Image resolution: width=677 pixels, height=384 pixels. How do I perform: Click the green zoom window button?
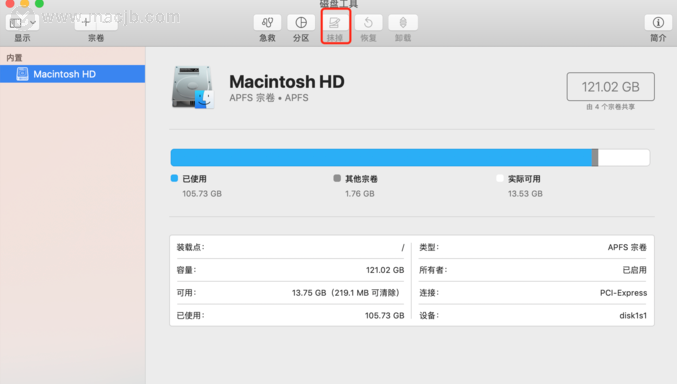(39, 3)
